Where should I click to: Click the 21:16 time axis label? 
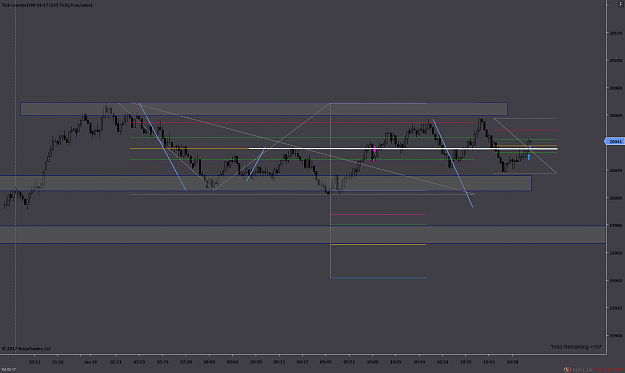pyautogui.click(x=58, y=362)
